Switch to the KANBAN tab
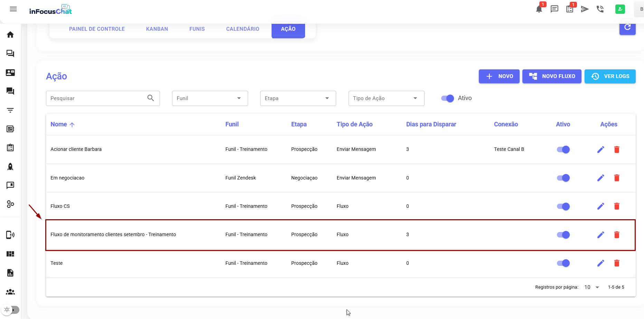 click(x=157, y=29)
